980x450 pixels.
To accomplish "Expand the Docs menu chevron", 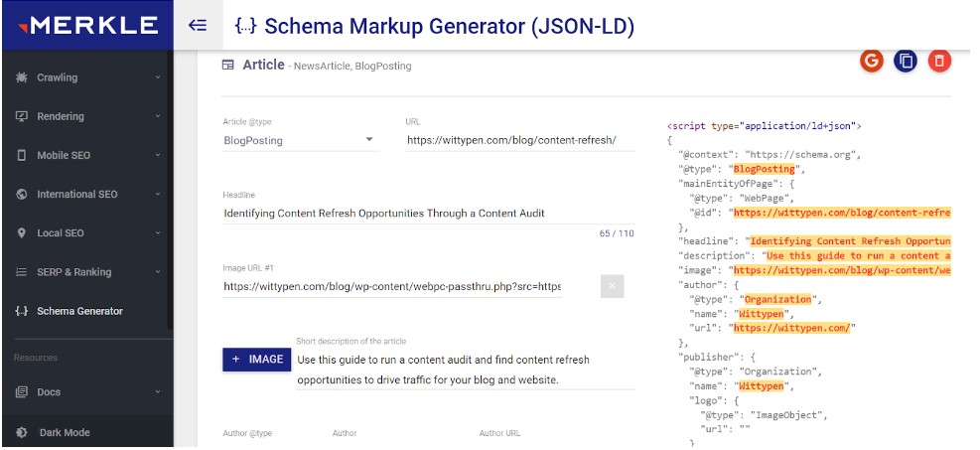I will pos(158,391).
